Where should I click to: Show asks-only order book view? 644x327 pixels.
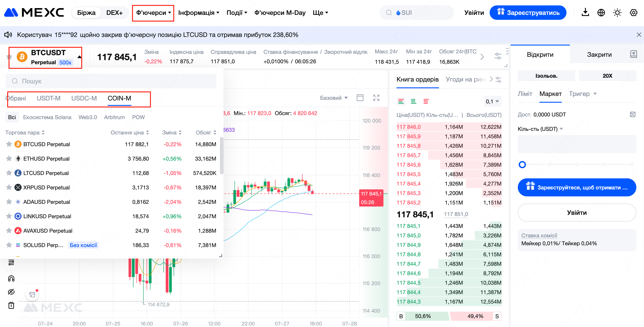(426, 101)
